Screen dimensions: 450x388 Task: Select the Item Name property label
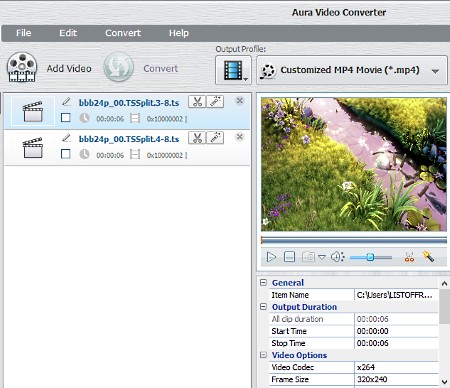pos(290,295)
